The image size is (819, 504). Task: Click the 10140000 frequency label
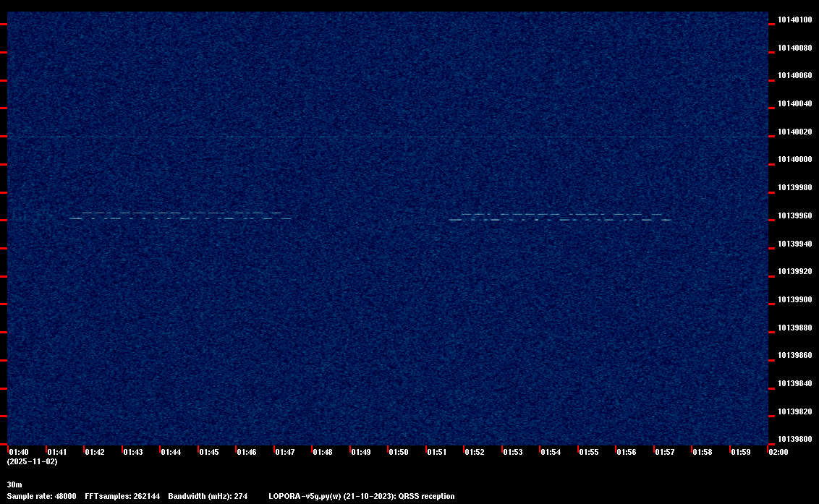pos(795,160)
